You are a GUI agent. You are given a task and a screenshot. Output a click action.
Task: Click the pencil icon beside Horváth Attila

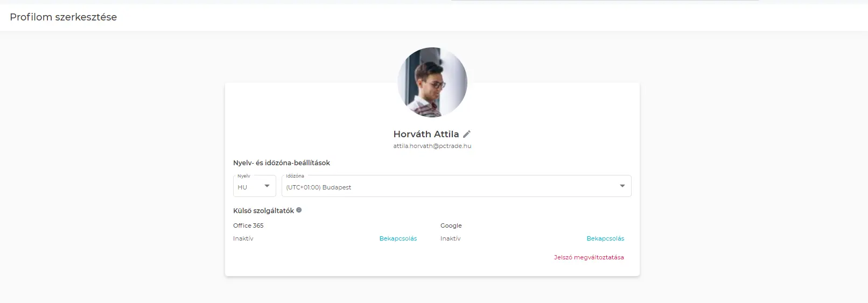(x=467, y=134)
